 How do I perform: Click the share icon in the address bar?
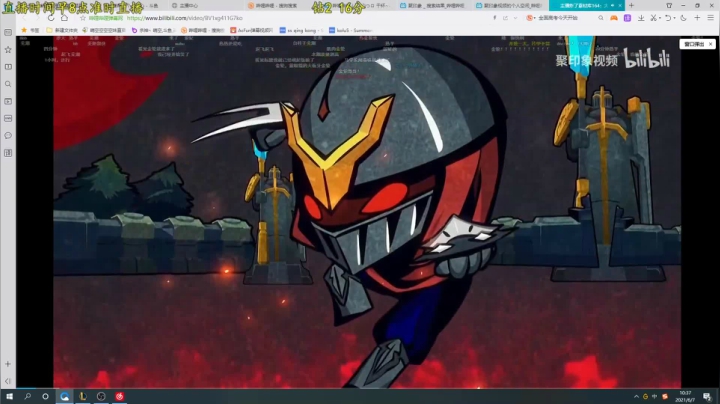click(x=505, y=18)
